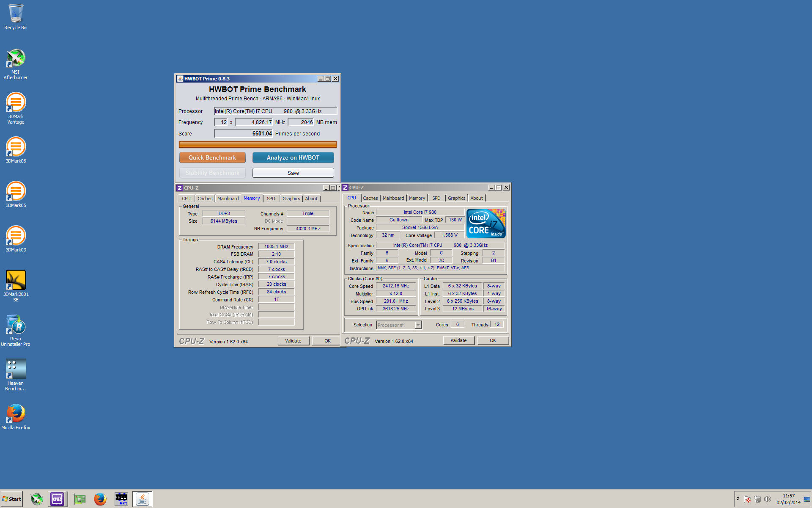Click the Intel Core i7 inside logo

(486, 224)
